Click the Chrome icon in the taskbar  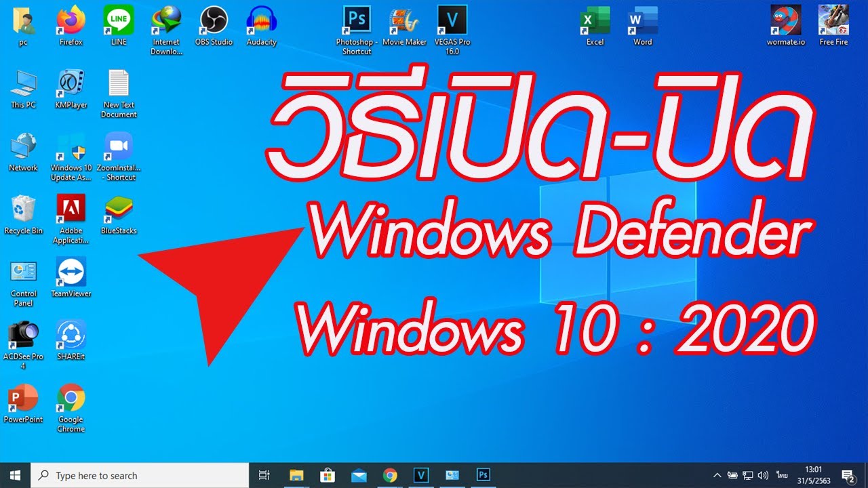390,475
